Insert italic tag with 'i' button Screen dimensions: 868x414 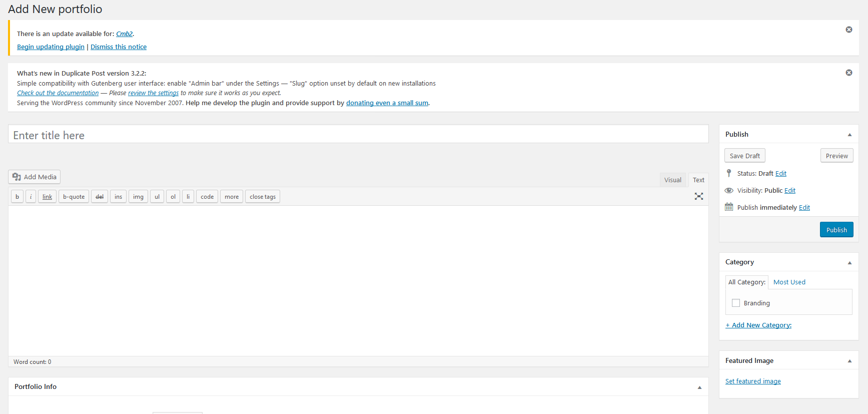31,197
